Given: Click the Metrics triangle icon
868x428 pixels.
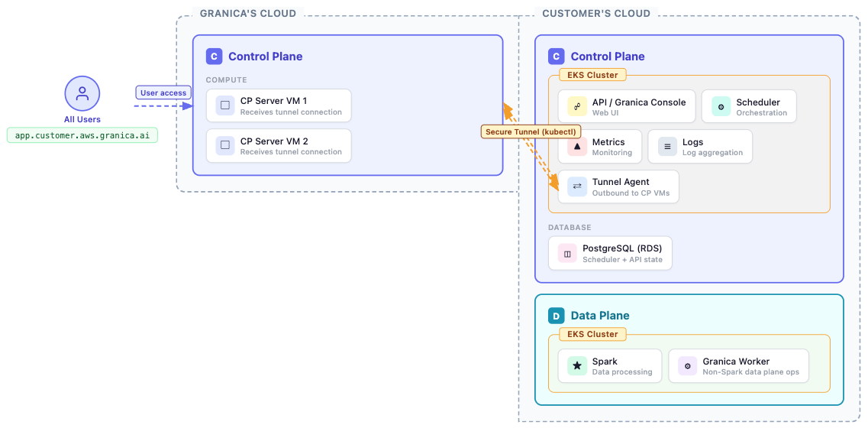Looking at the screenshot, I should tap(577, 147).
